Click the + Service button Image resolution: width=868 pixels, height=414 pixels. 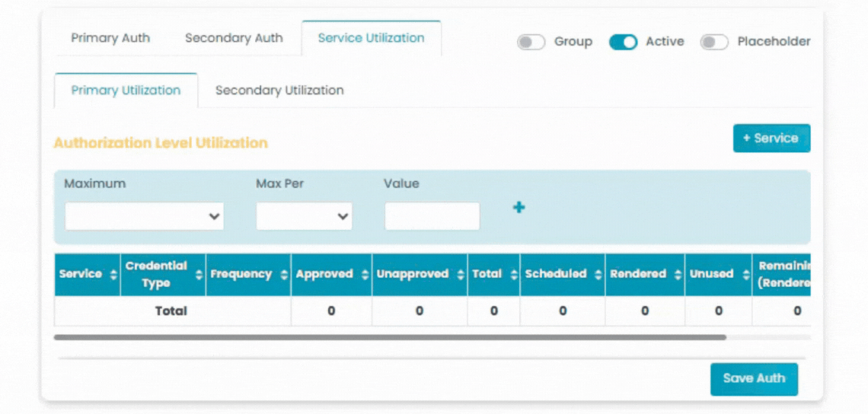[x=771, y=139]
